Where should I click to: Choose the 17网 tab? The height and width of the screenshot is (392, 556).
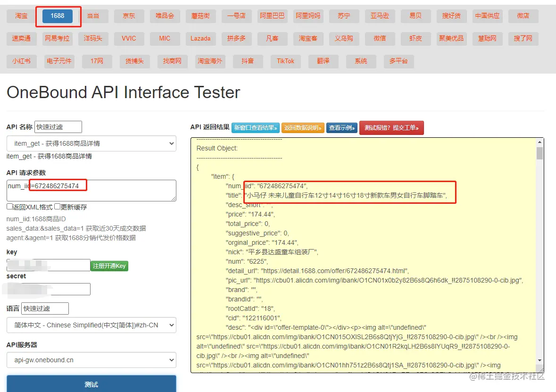97,61
